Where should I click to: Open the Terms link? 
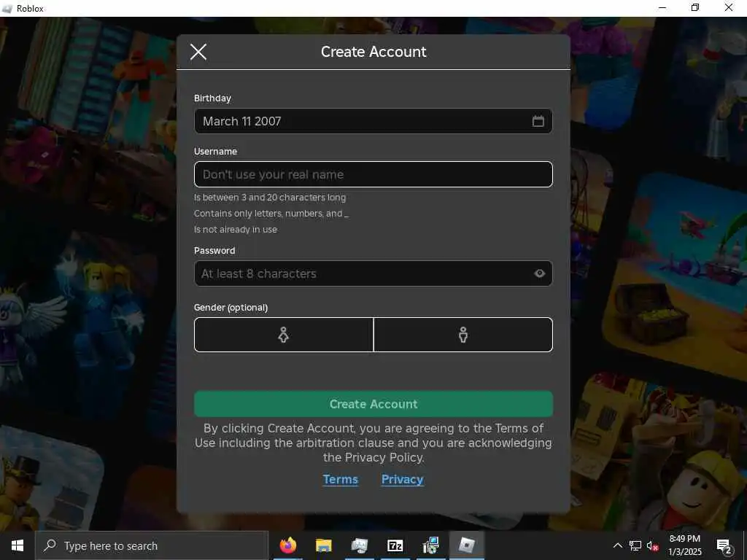(340, 480)
